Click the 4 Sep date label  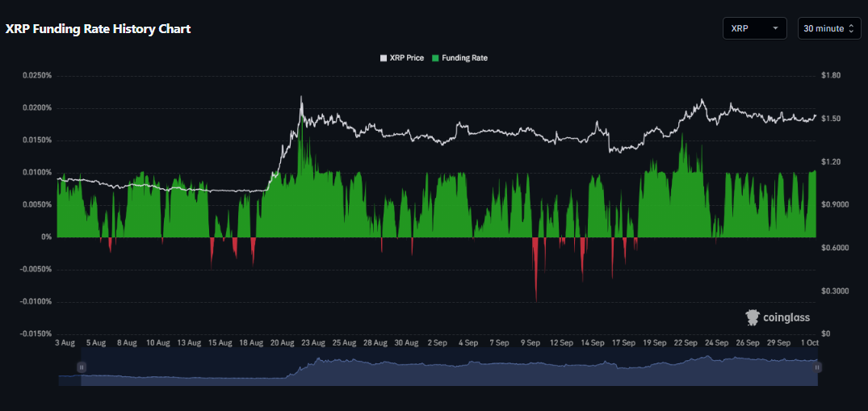(x=468, y=343)
